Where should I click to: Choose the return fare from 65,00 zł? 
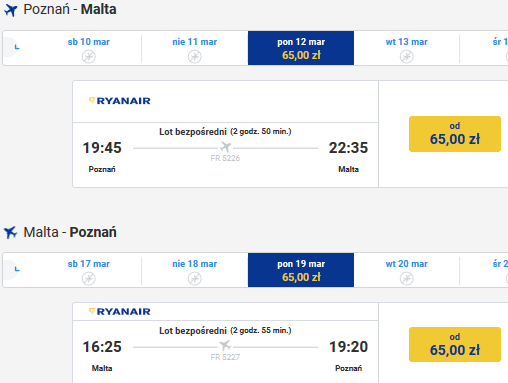(455, 344)
